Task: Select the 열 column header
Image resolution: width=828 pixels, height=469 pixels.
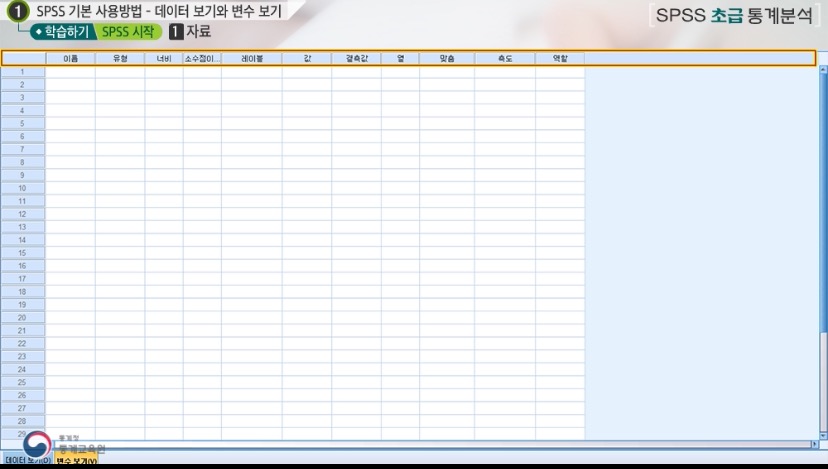Action: pos(400,58)
